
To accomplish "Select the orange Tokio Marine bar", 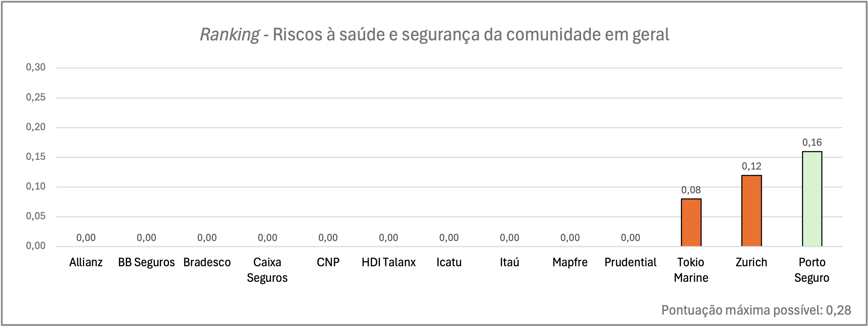I will 691,222.
